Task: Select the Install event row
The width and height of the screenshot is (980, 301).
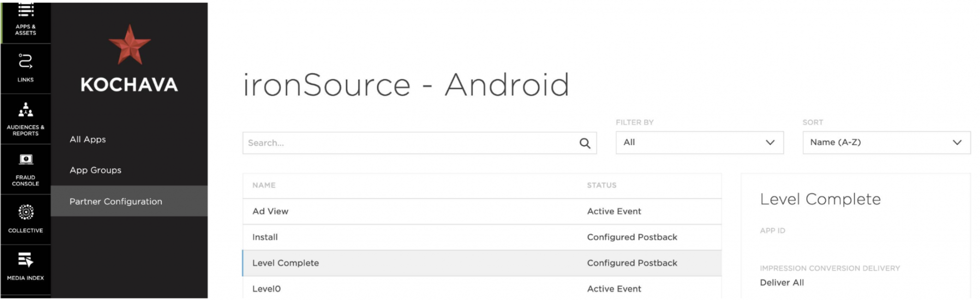Action: tap(482, 237)
